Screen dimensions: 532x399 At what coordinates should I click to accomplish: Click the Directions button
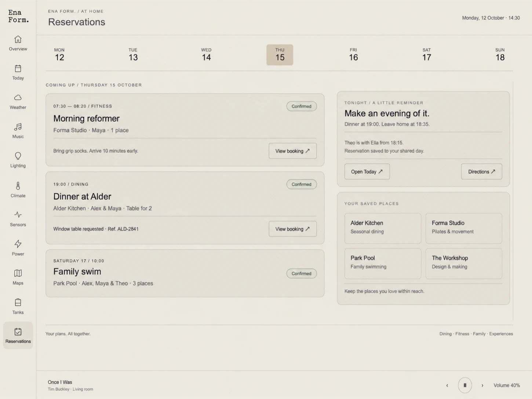point(481,171)
